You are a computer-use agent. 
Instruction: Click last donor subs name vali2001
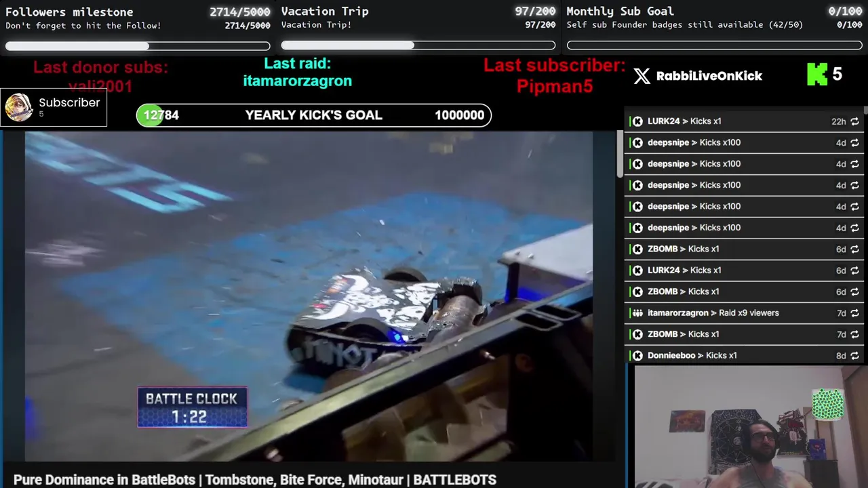100,86
